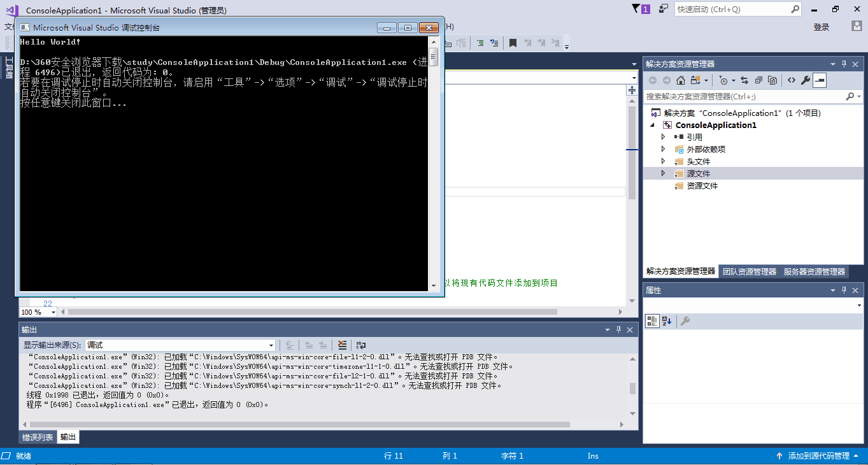868x465 pixels.
Task: Comment out lines with the comment toolbar icon
Action: pos(480,43)
